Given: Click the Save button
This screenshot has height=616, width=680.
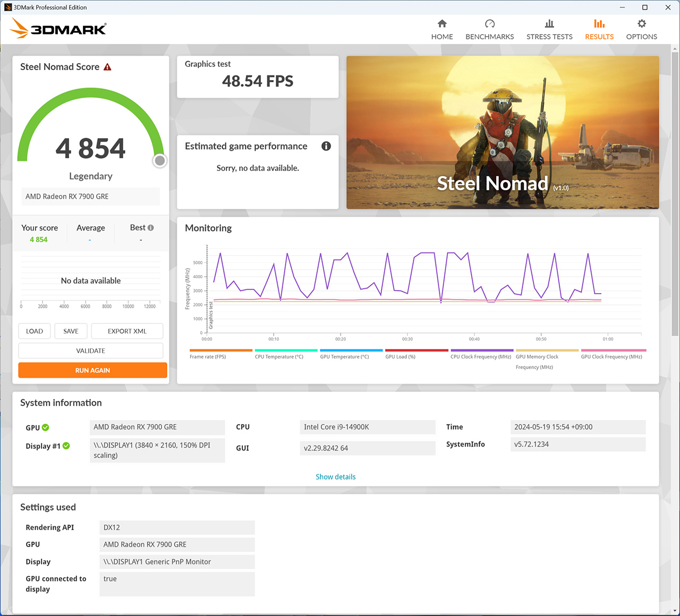Looking at the screenshot, I should click(71, 331).
